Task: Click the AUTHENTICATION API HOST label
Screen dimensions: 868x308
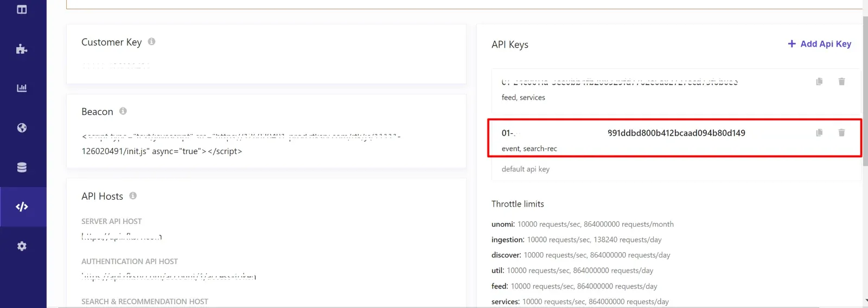Action: (130, 261)
